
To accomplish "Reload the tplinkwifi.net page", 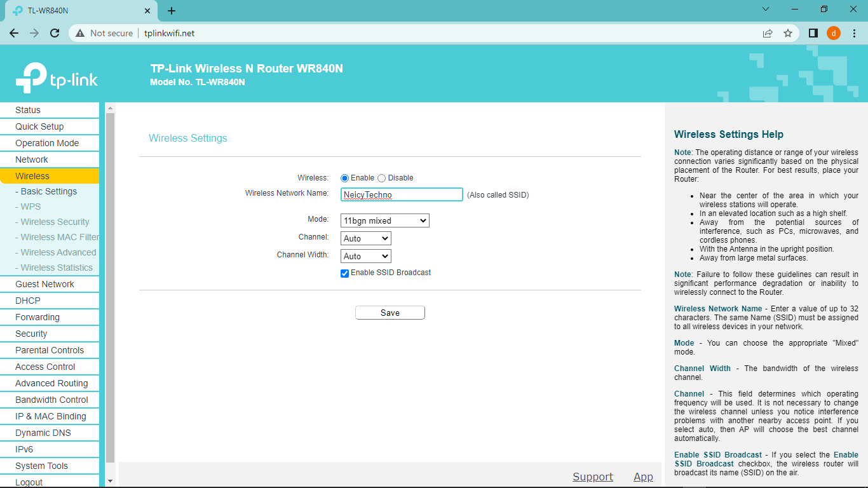I will point(55,33).
